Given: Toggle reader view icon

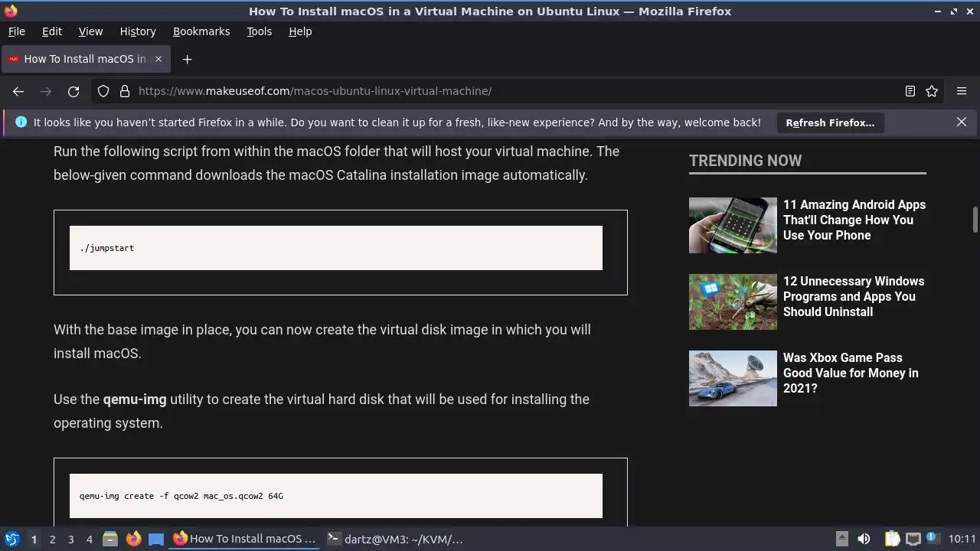Looking at the screenshot, I should pos(910,91).
